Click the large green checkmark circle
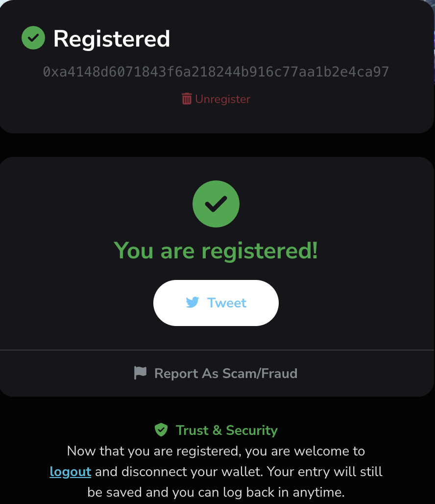This screenshot has height=504, width=435. pyautogui.click(x=216, y=203)
